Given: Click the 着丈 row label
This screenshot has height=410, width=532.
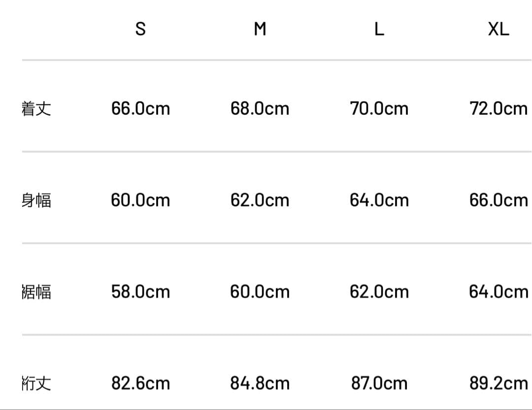Looking at the screenshot, I should [36, 108].
